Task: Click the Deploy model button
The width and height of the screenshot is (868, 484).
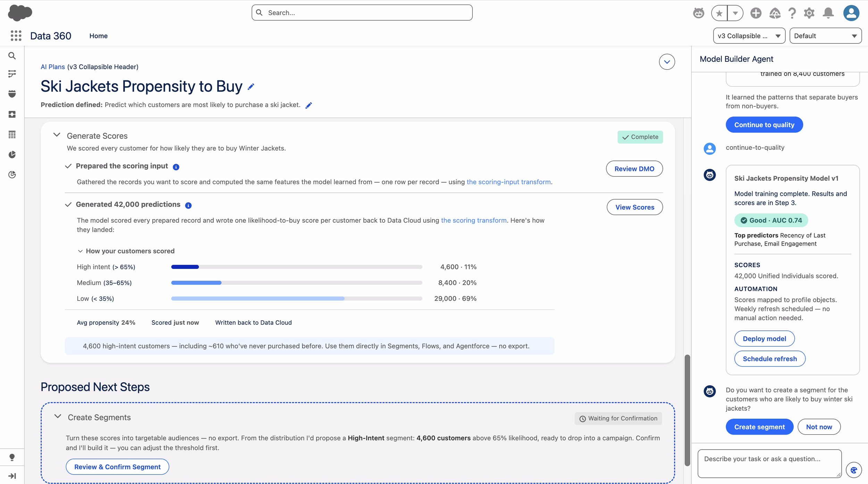Action: coord(764,339)
